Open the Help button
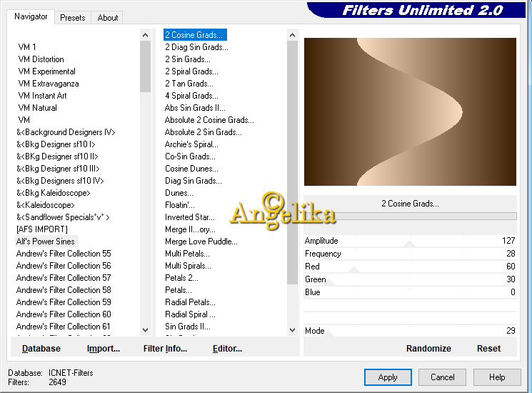This screenshot has width=532, height=393. [497, 377]
